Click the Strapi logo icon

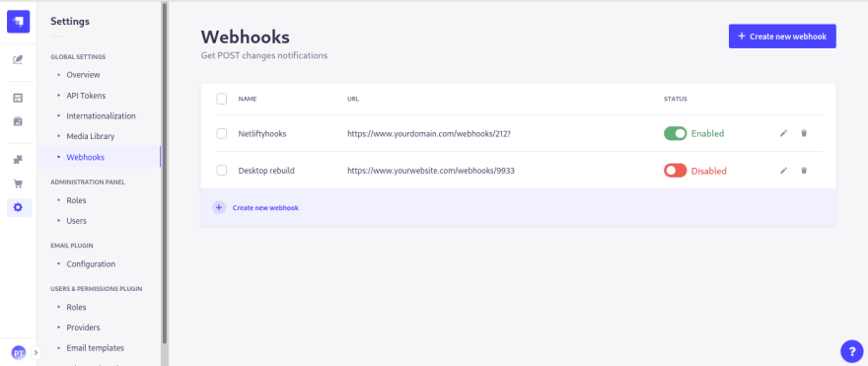coord(19,22)
